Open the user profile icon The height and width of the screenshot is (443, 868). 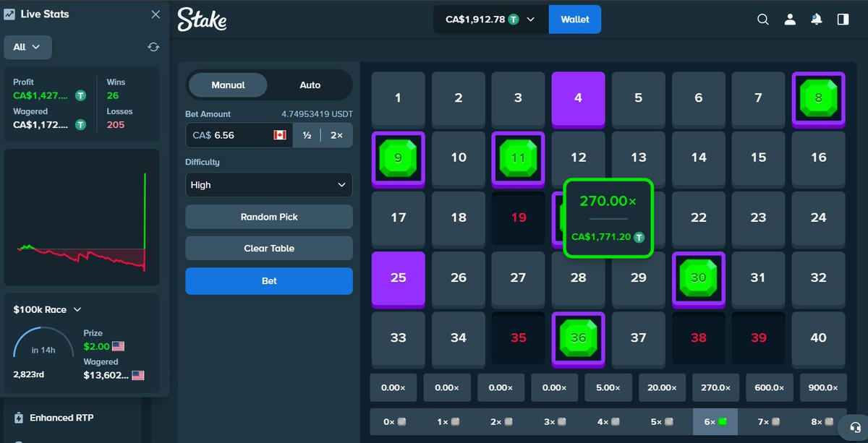coord(790,20)
